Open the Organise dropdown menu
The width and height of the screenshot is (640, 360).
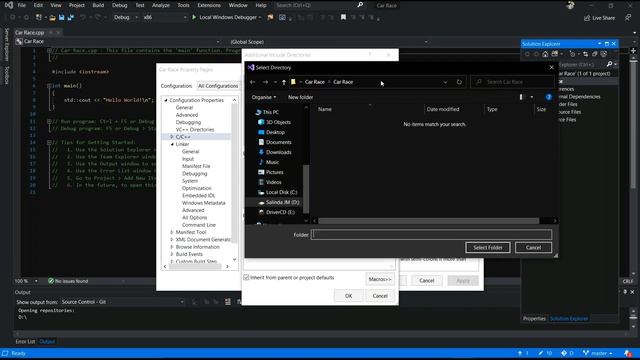[x=264, y=97]
